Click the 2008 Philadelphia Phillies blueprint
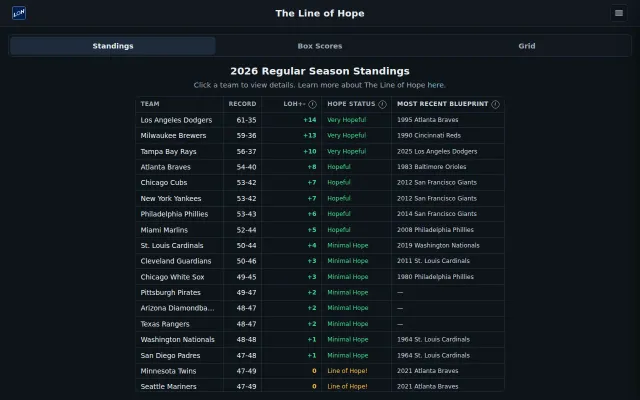 (435, 230)
